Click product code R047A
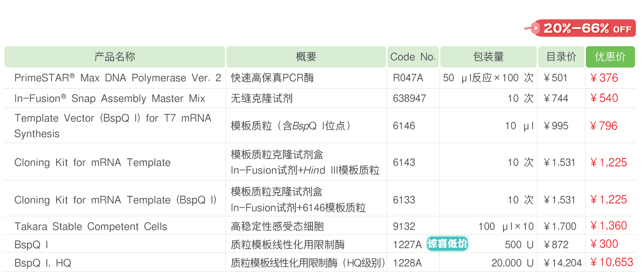644x273 pixels. (x=408, y=78)
